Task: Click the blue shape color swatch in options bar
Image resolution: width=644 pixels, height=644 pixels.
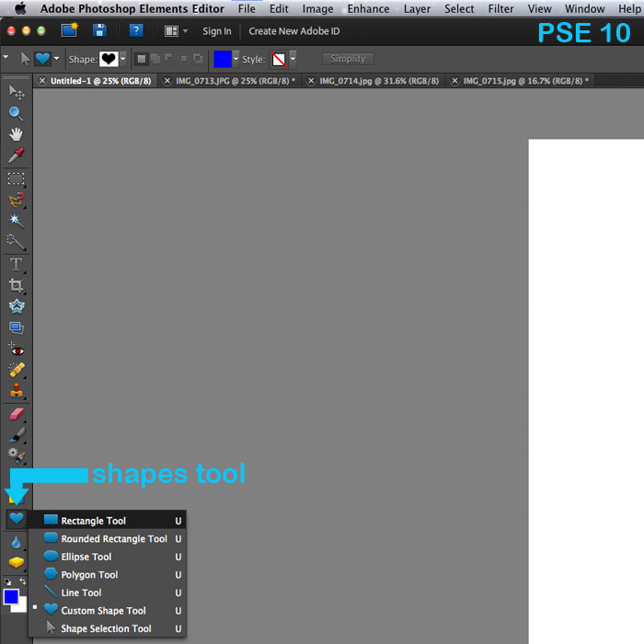Action: [223, 59]
